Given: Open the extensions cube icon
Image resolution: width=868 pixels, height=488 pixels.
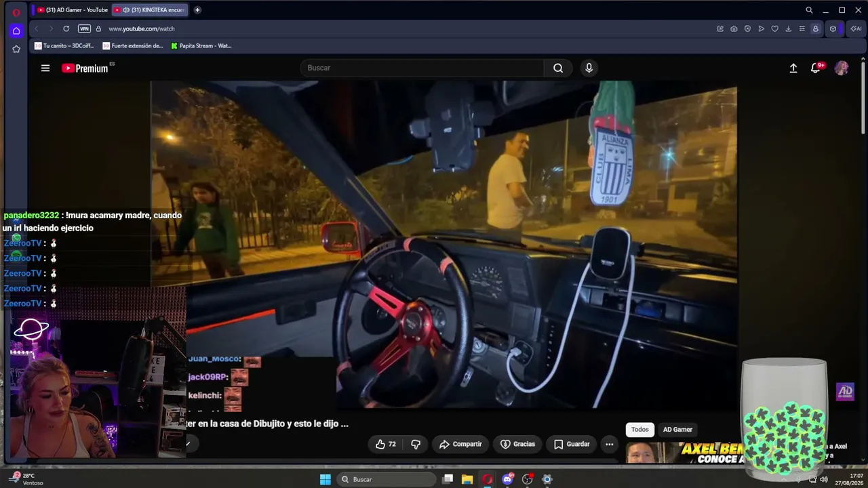Looking at the screenshot, I should [x=833, y=28].
